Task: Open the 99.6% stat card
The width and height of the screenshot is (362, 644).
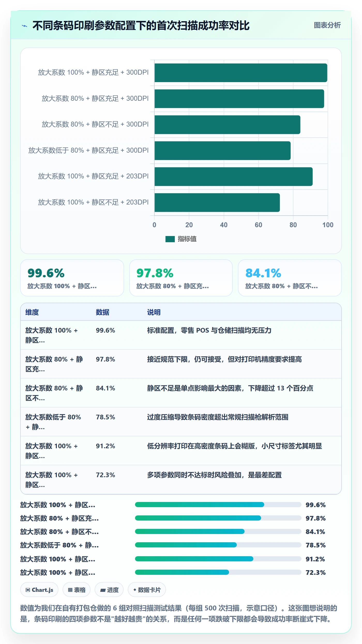Action: [x=72, y=278]
